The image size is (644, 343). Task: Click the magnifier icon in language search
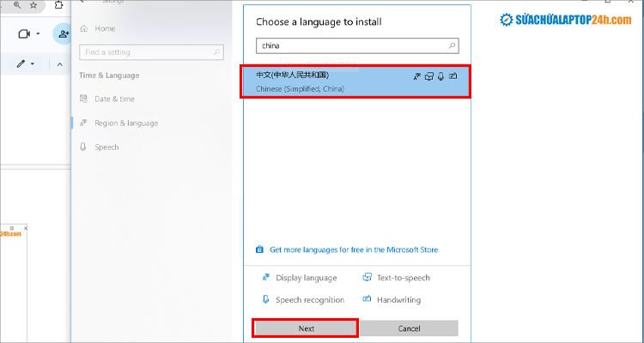(453, 45)
